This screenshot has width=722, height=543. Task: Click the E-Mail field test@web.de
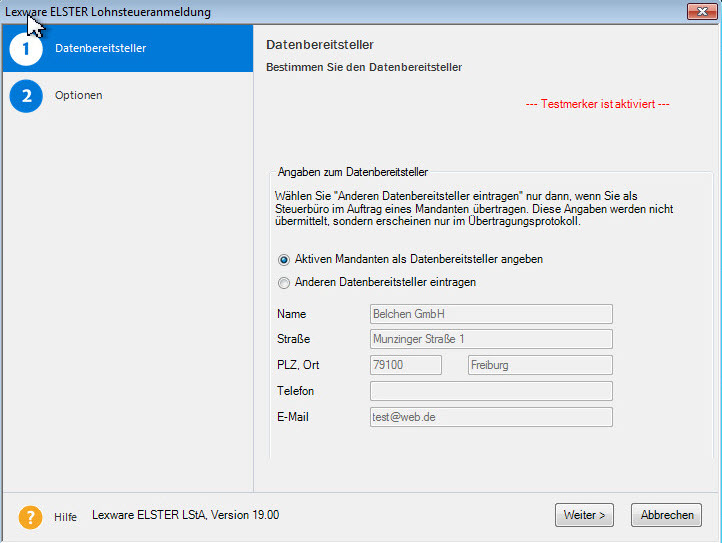tap(491, 417)
